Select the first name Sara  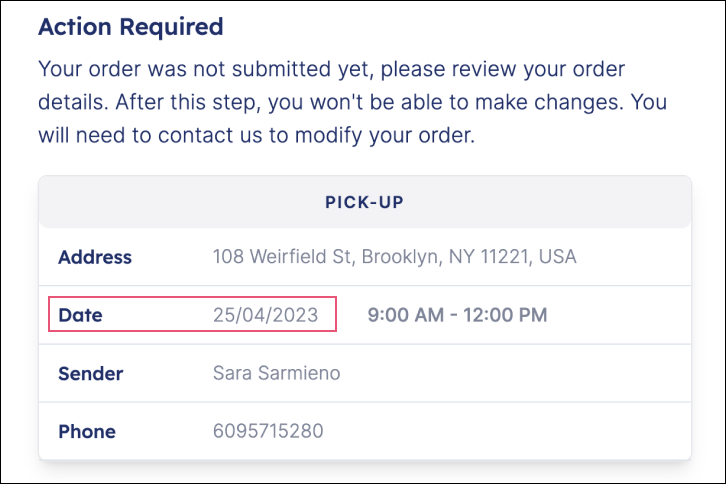point(232,373)
